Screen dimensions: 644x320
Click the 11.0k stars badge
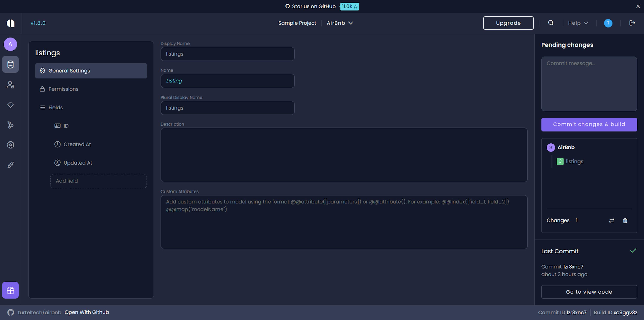tap(349, 7)
